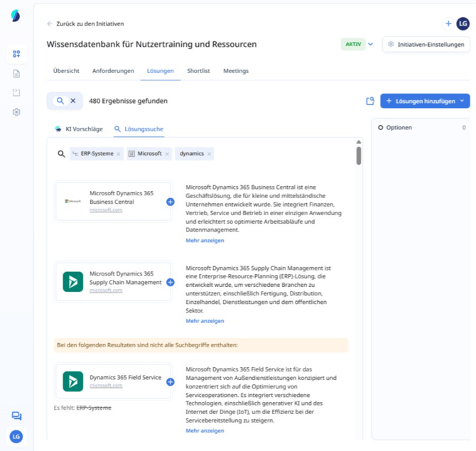
Task: Open the documents icon in sidebar
Action: click(16, 73)
